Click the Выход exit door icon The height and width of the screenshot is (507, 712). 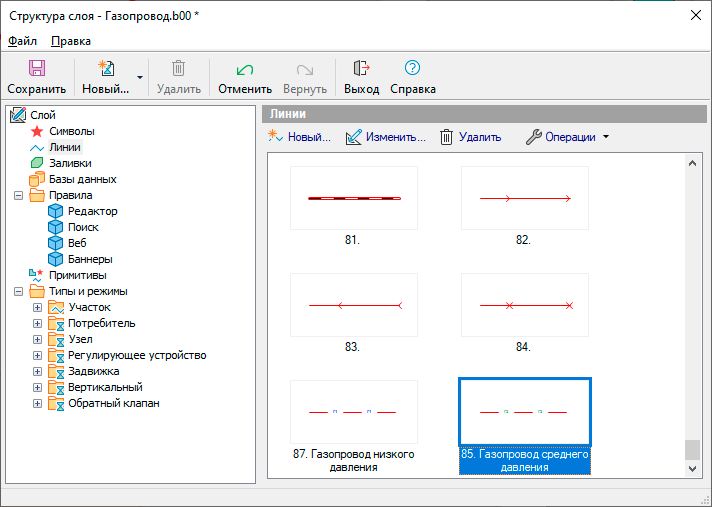coord(361,68)
